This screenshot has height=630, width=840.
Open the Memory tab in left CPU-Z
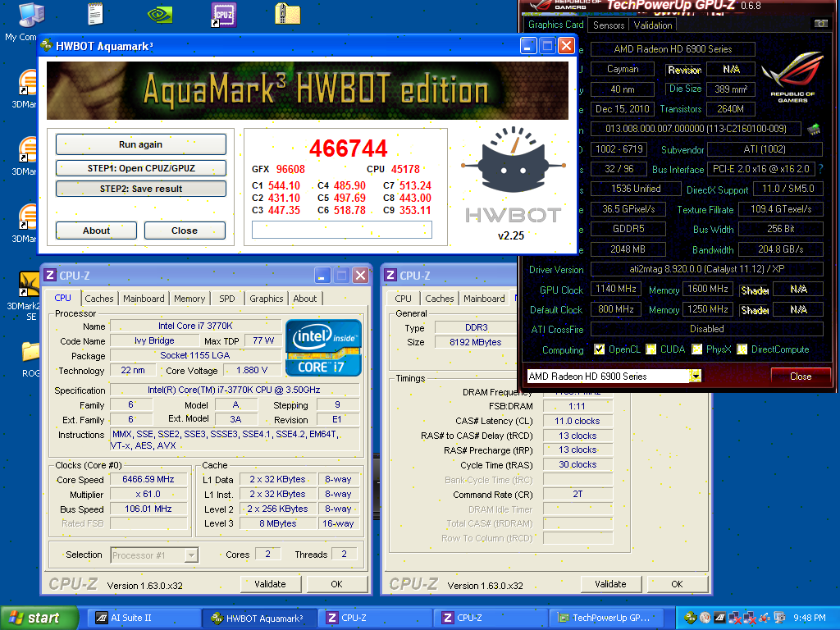point(189,299)
